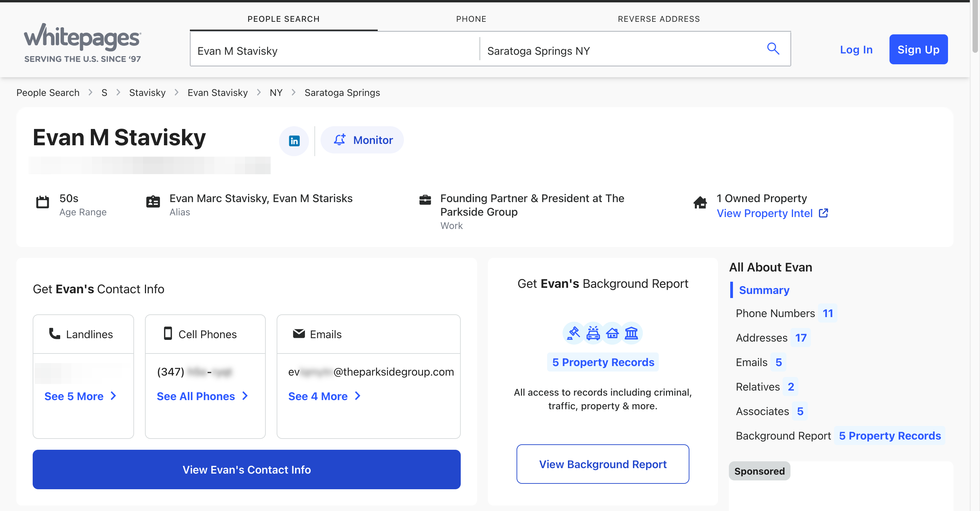Click the Whitepages logo

click(83, 43)
